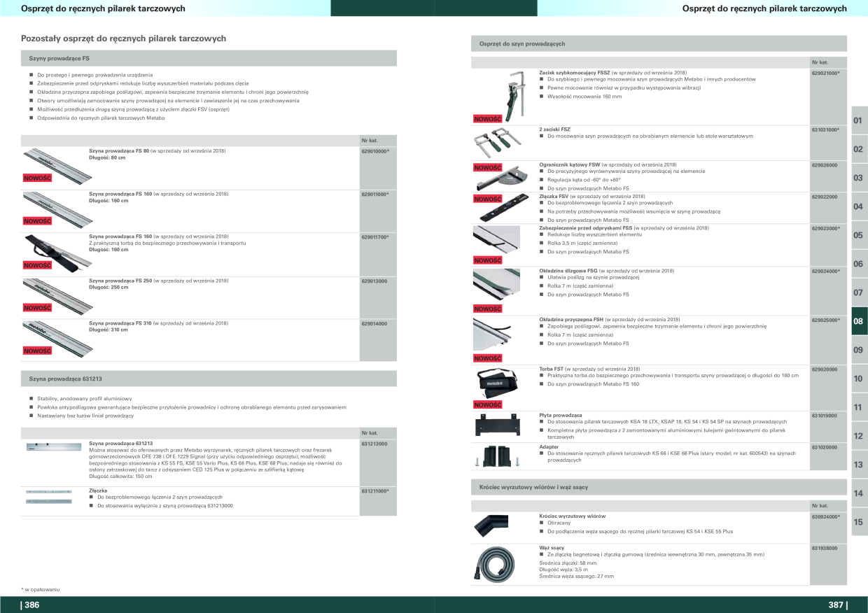Open chapter tab 03

click(859, 178)
